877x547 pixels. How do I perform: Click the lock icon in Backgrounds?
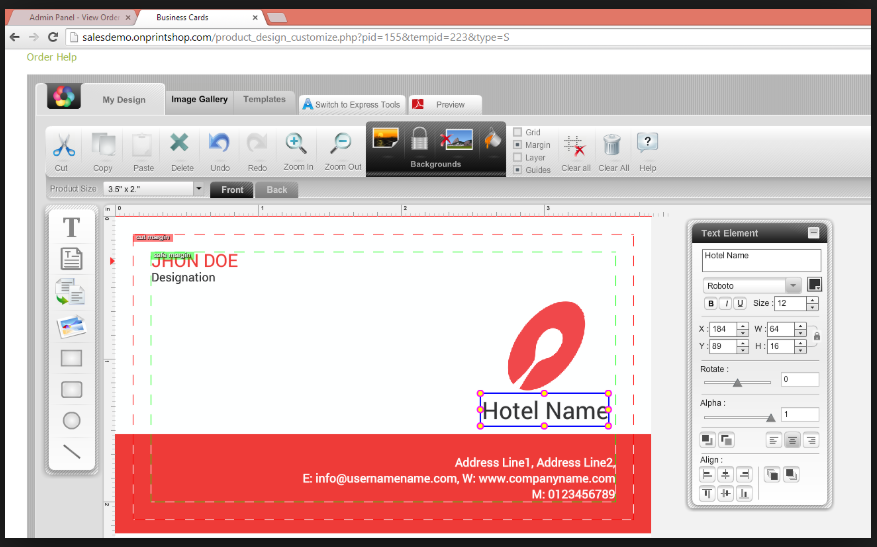coord(419,138)
